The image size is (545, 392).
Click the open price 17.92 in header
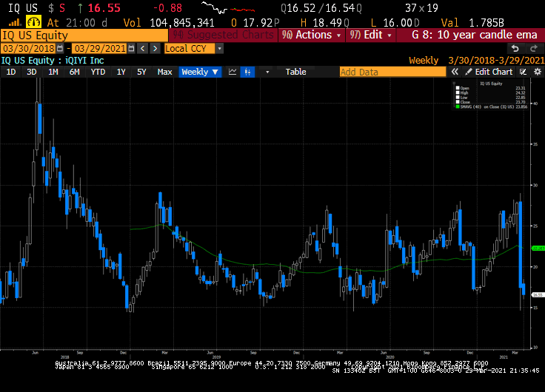pos(258,23)
